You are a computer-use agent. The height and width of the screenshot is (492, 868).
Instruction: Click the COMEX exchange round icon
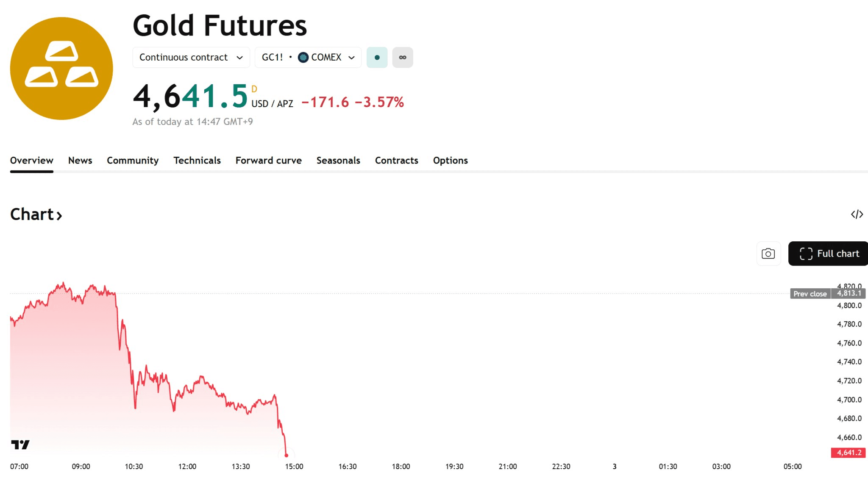coord(303,58)
